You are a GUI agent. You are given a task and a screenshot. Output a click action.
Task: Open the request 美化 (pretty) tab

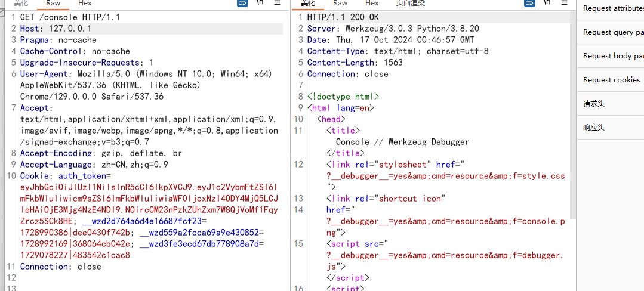click(x=20, y=3)
